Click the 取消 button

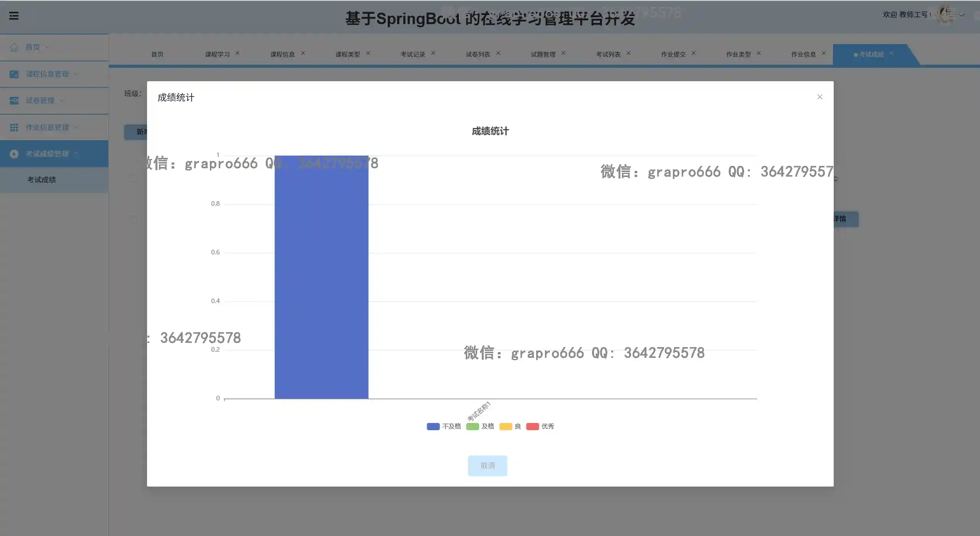488,466
